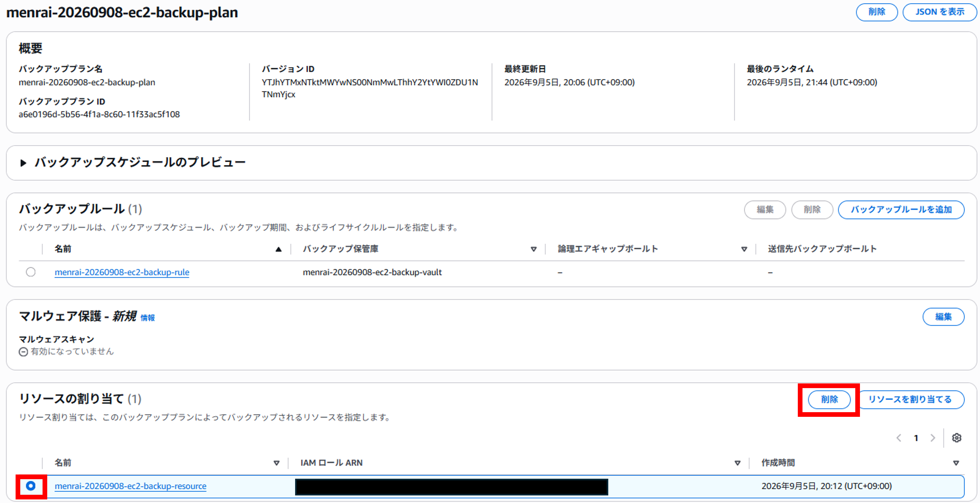Click the version ID value starting with YTJhYTMx
Screen dimensions: 980x503
coord(370,88)
